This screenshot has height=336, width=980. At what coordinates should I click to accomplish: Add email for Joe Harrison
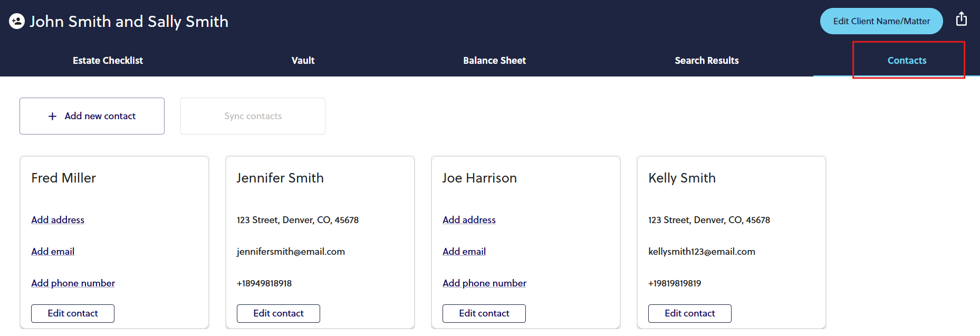pyautogui.click(x=464, y=252)
